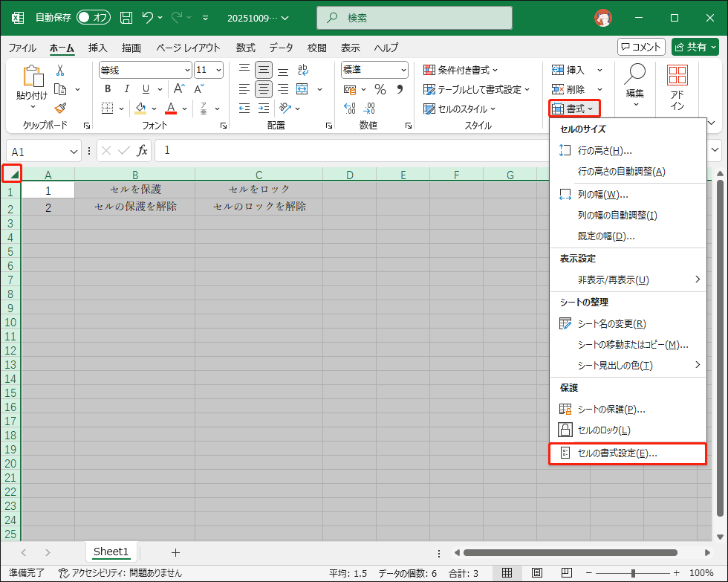728x582 pixels.
Task: Click the italic I icon
Action: pyautogui.click(x=126, y=89)
